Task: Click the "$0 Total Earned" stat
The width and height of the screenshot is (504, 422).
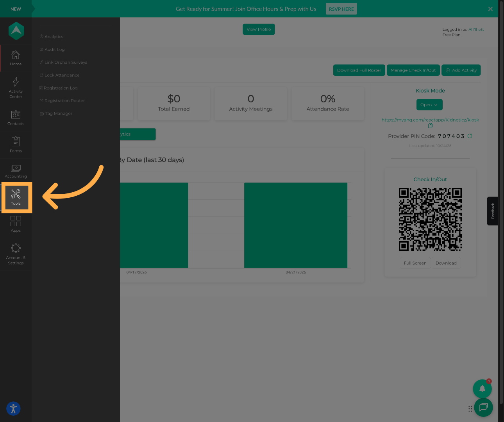Action: (x=174, y=104)
